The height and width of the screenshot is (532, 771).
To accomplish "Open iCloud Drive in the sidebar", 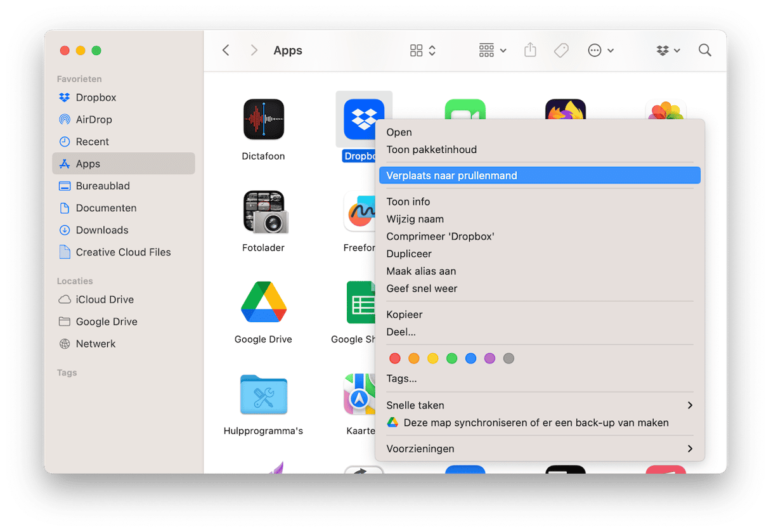I will pos(124,299).
